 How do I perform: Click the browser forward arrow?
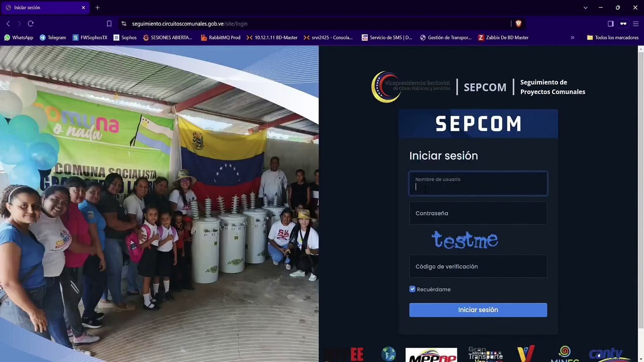click(19, 24)
